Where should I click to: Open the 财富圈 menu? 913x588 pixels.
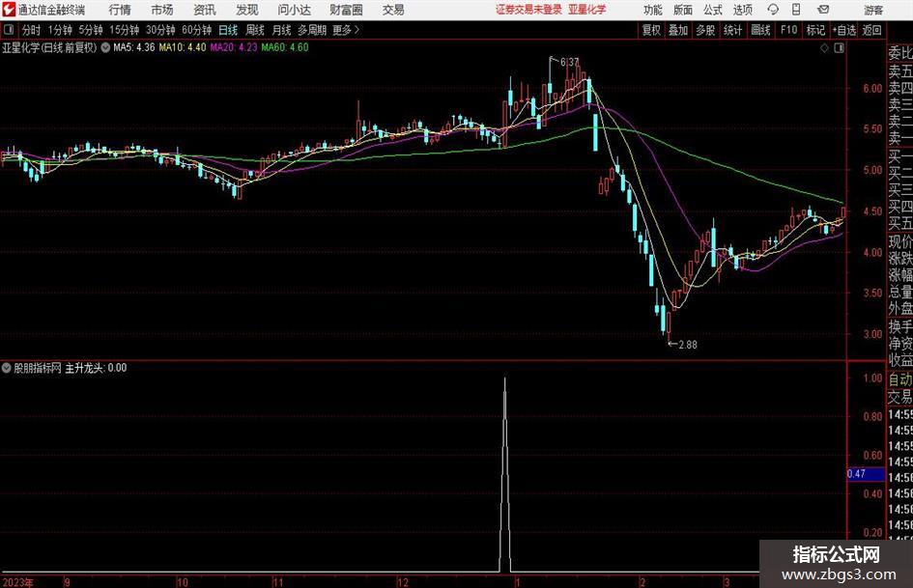(346, 10)
